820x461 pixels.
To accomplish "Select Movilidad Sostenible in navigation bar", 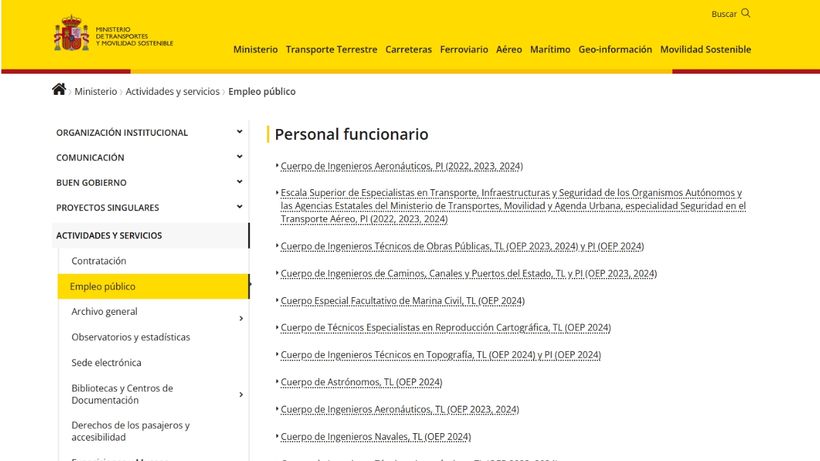I will 705,49.
